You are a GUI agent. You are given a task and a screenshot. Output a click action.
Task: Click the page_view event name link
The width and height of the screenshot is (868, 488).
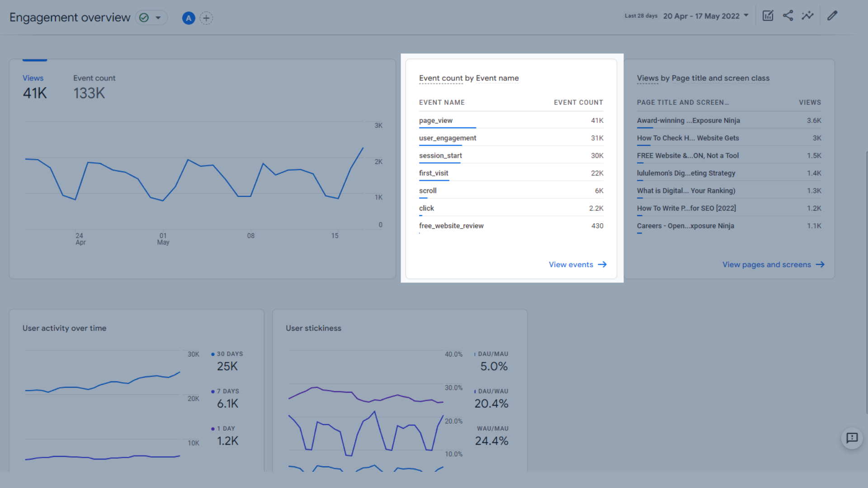point(435,120)
